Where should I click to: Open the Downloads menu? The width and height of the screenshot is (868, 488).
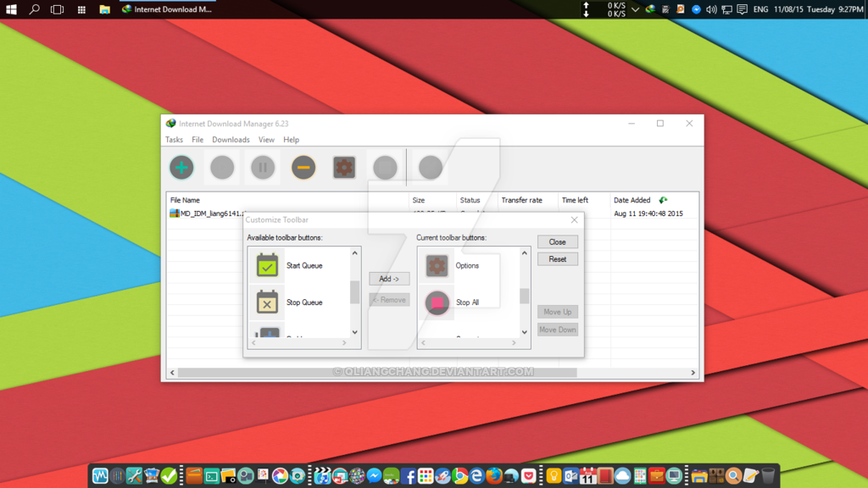tap(231, 140)
